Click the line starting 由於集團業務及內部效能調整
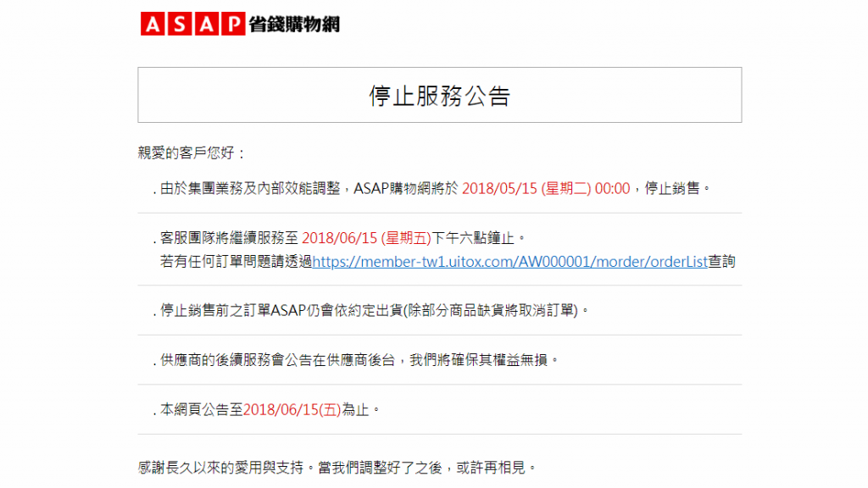 pos(431,189)
